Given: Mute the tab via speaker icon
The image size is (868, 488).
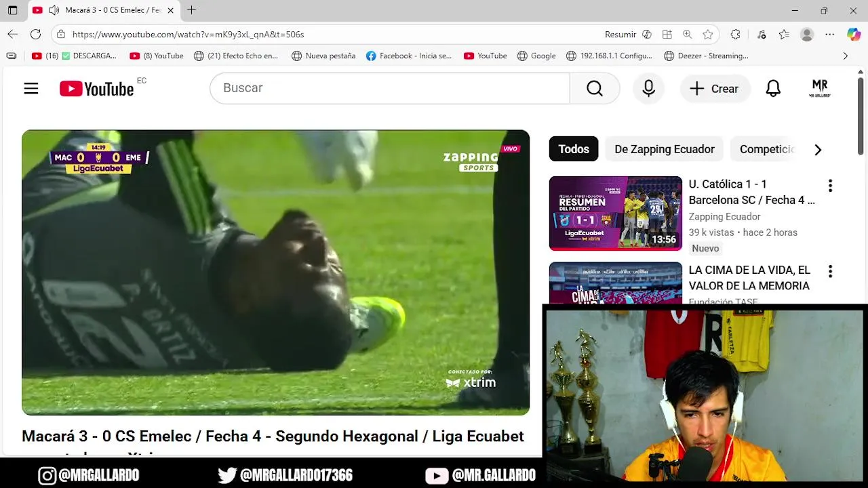Looking at the screenshot, I should tap(54, 10).
